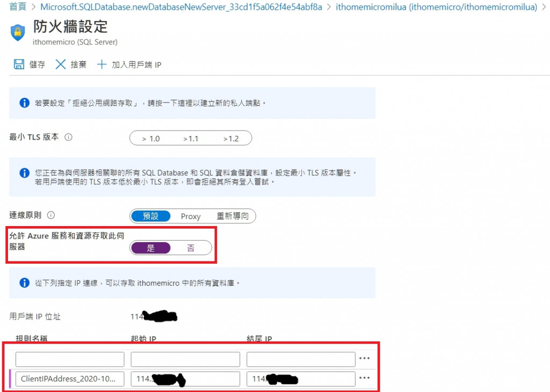550x392 pixels.
Task: Click 結尾 IP column header
Action: pyautogui.click(x=259, y=338)
